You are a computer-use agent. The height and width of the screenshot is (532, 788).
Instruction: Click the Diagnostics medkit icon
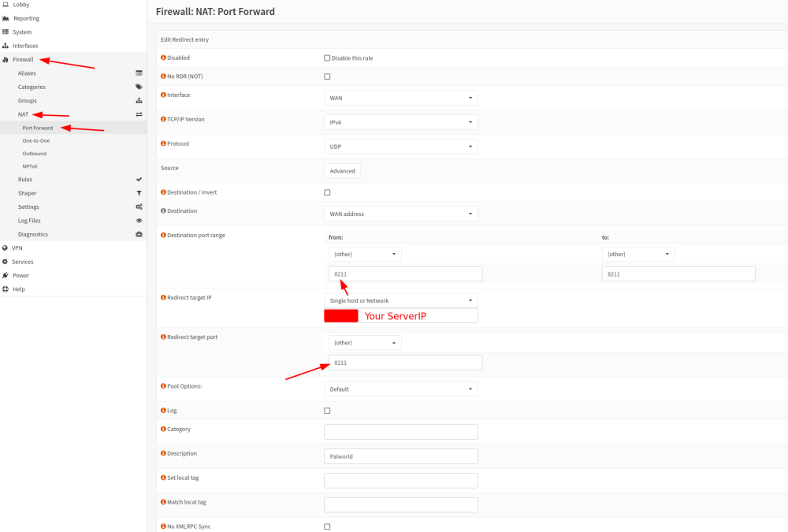139,234
